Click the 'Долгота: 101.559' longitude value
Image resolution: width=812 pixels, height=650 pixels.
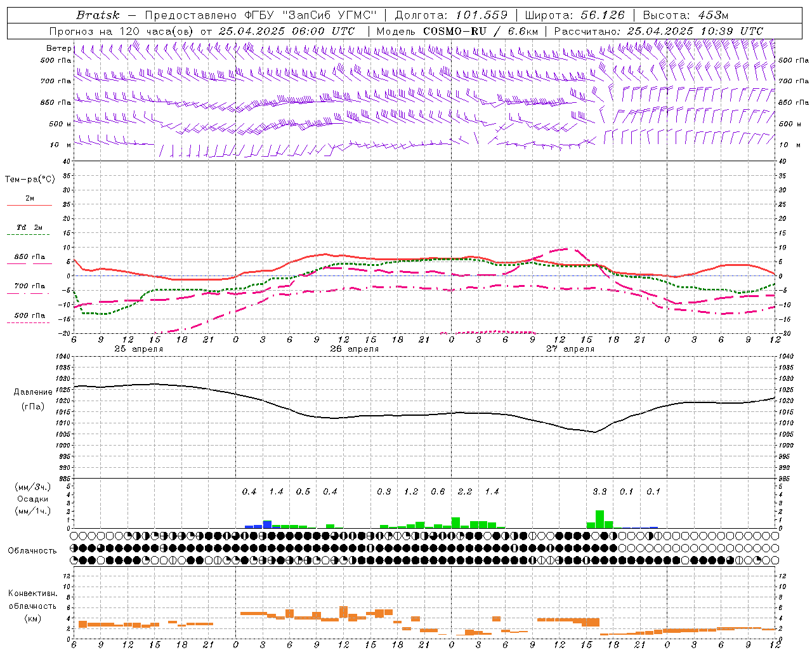451,15
